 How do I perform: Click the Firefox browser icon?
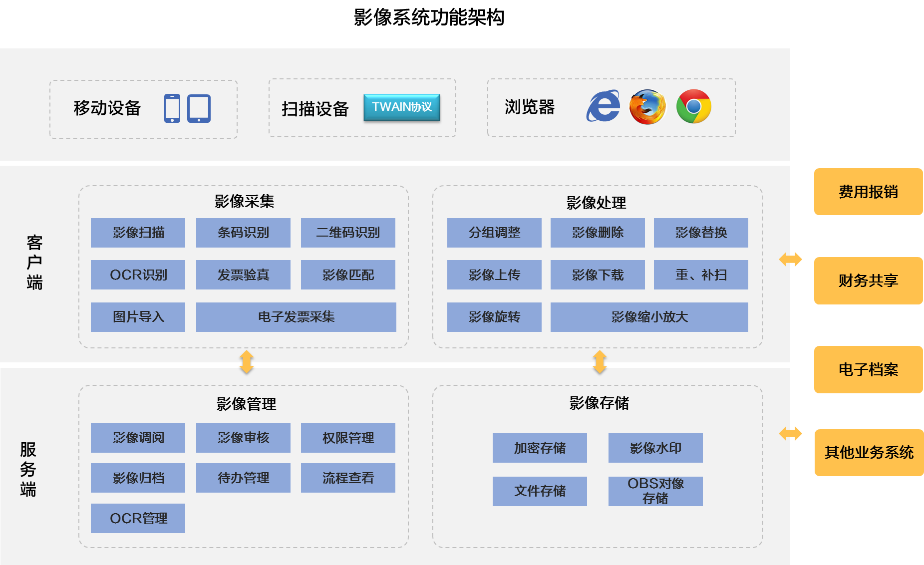tap(647, 107)
